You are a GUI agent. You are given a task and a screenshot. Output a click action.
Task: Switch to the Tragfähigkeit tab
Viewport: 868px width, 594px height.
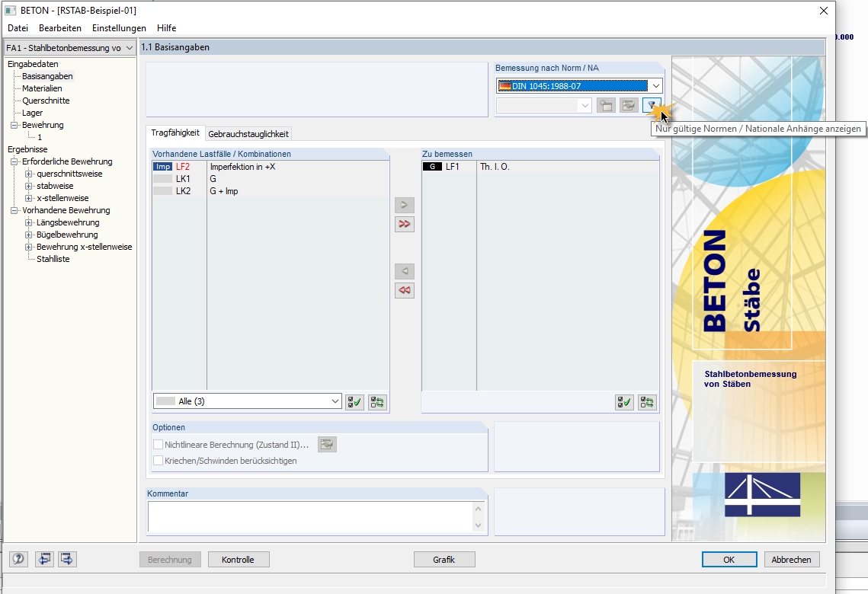[x=175, y=133]
